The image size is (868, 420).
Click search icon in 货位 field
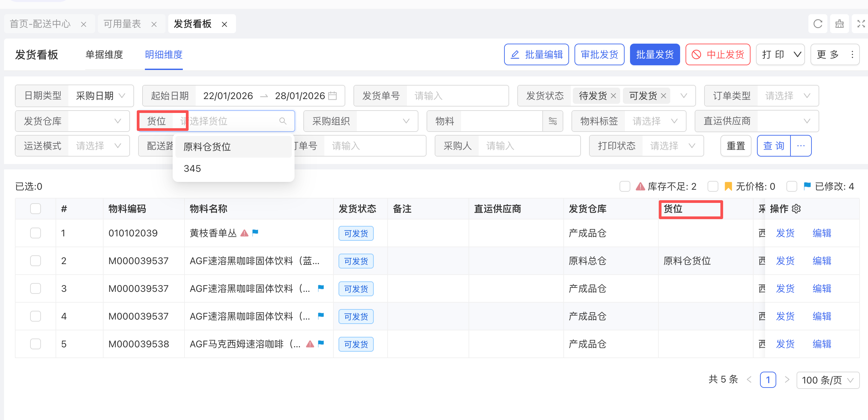coord(283,121)
